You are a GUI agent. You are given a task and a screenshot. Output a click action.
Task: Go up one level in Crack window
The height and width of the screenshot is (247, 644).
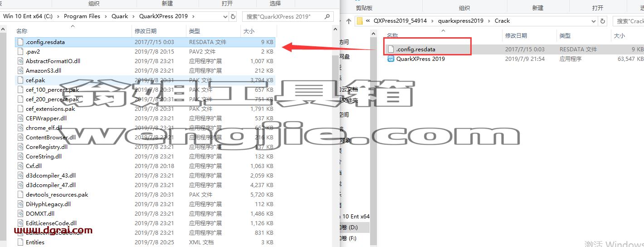click(348, 21)
